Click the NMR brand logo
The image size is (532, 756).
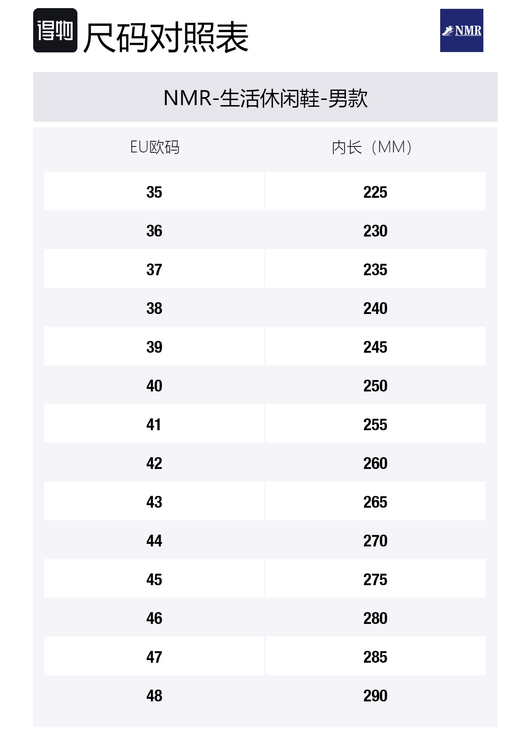(x=462, y=30)
